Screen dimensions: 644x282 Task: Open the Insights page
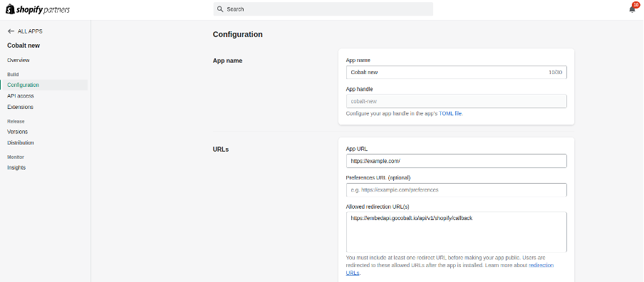click(16, 167)
